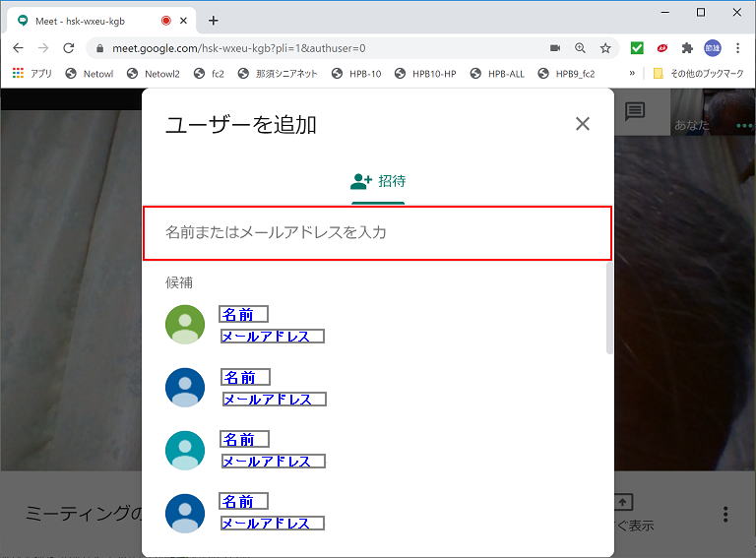Select the 招待 tab
This screenshot has width=756, height=558.
[378, 181]
